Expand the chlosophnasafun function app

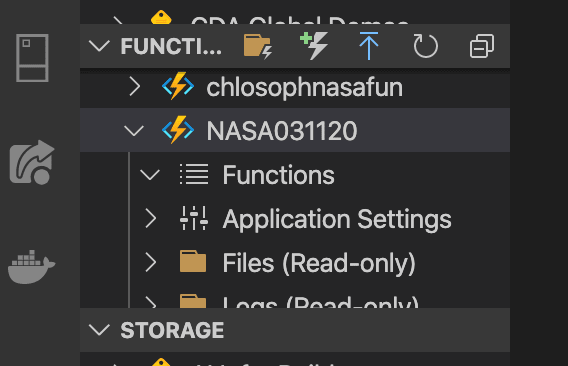135,87
